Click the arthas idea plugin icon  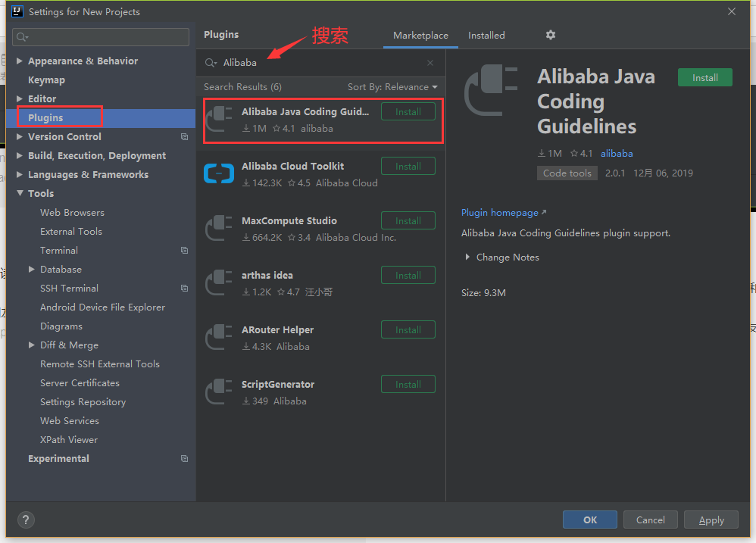point(219,282)
